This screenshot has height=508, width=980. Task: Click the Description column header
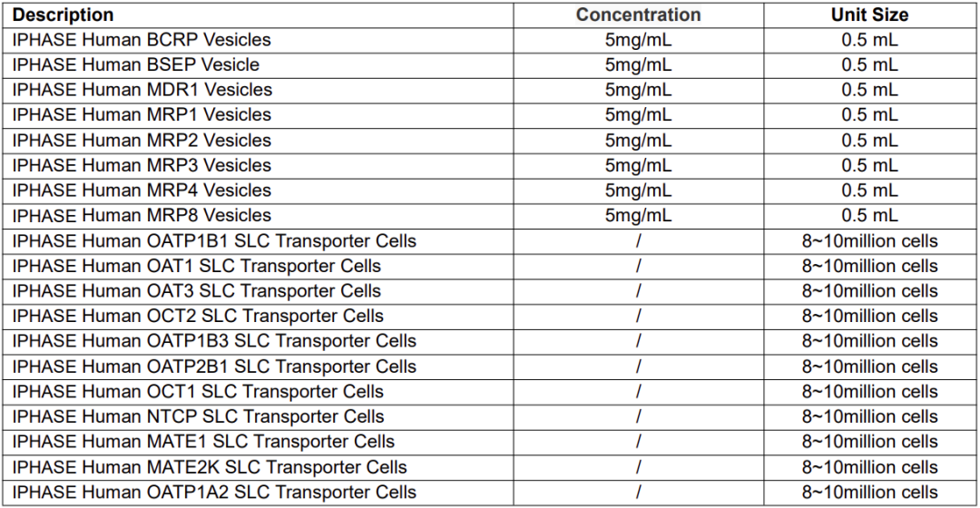(x=63, y=15)
